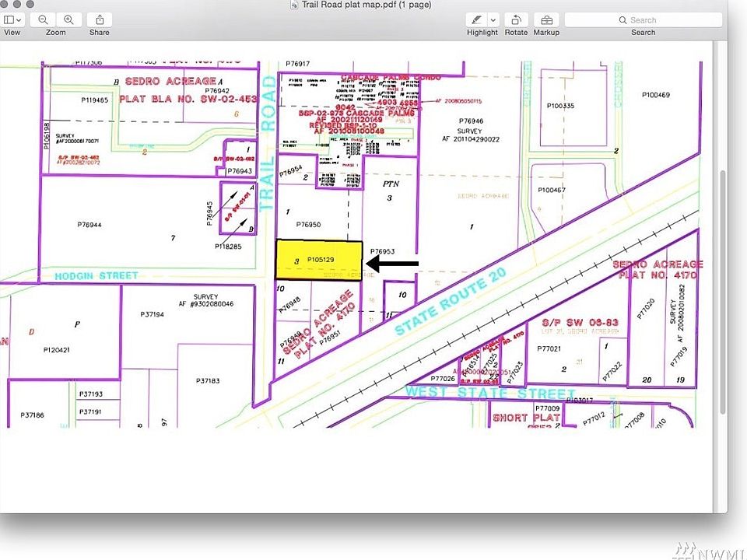Click the TRAIL ROAD label on map
Screen dimensions: 747x560
268,143
